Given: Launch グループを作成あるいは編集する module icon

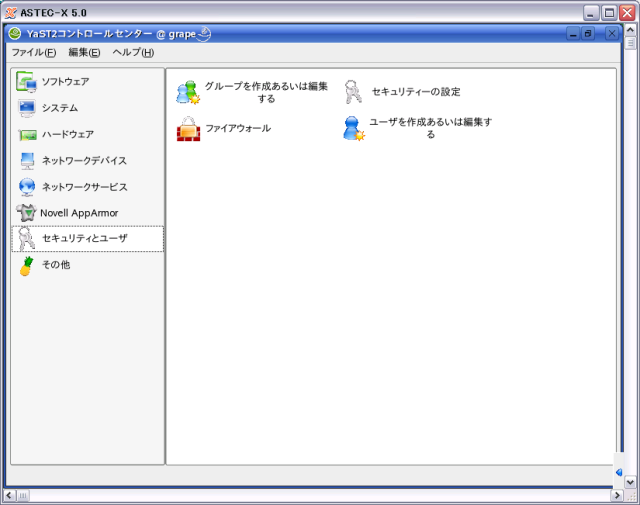Looking at the screenshot, I should pos(187,92).
